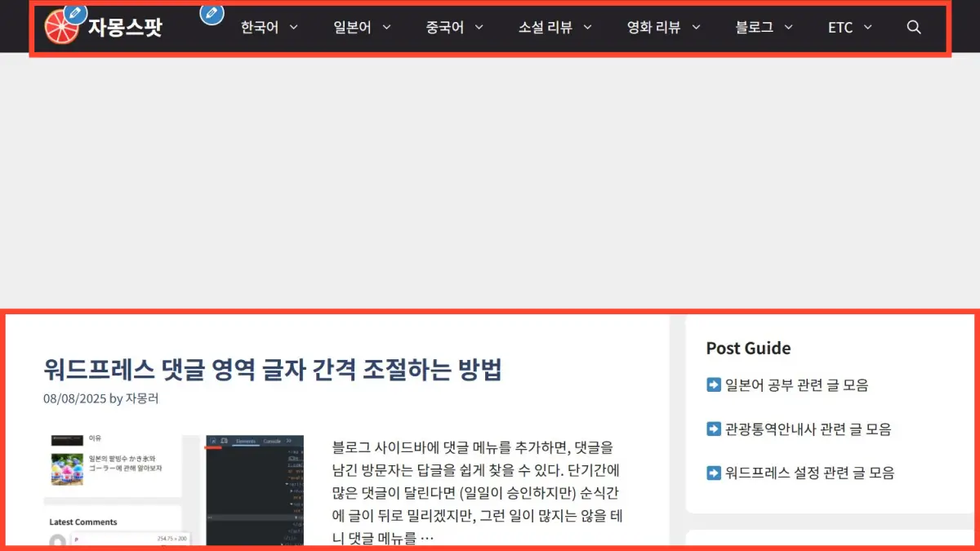980x551 pixels.
Task: Click the ellipsis at the excerpt's end
Action: click(x=426, y=538)
